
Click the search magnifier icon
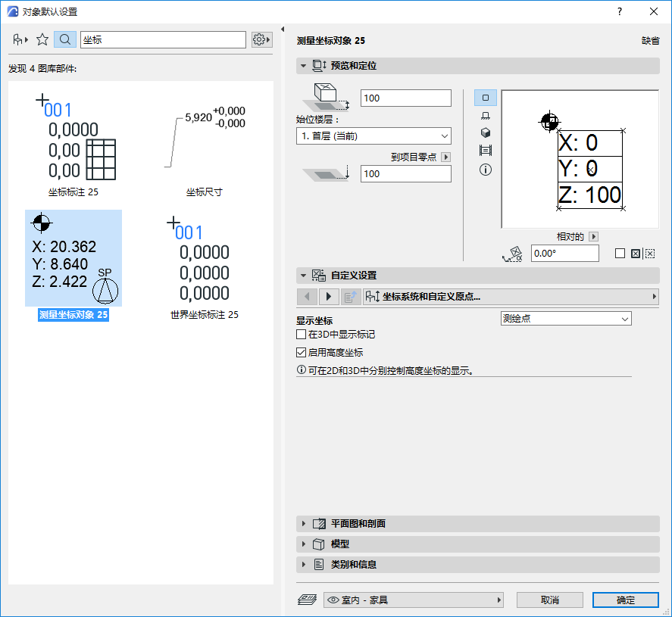coord(65,39)
